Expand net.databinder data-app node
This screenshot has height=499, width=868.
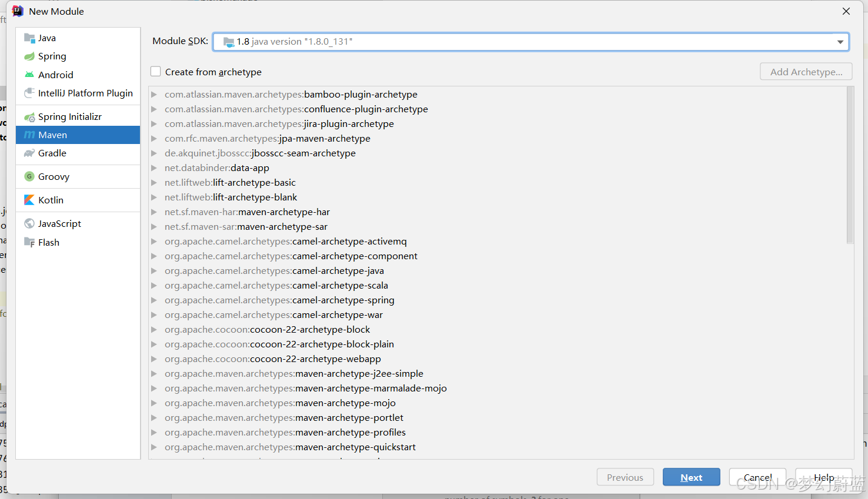click(154, 168)
